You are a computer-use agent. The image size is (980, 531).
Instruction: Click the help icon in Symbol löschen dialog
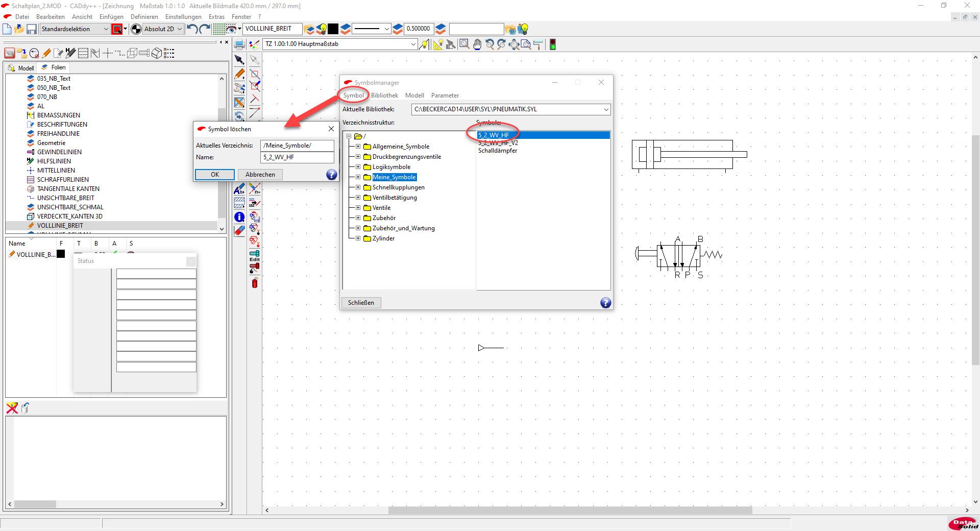point(332,175)
